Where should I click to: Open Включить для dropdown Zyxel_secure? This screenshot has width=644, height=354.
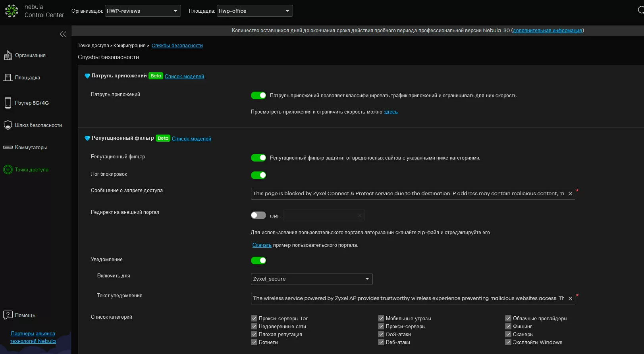312,279
